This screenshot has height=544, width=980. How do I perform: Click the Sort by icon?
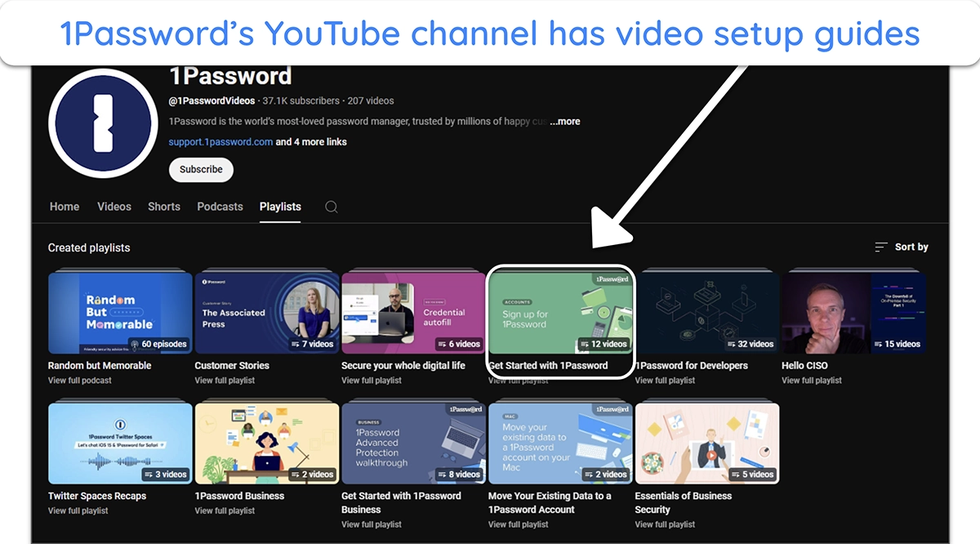[881, 247]
